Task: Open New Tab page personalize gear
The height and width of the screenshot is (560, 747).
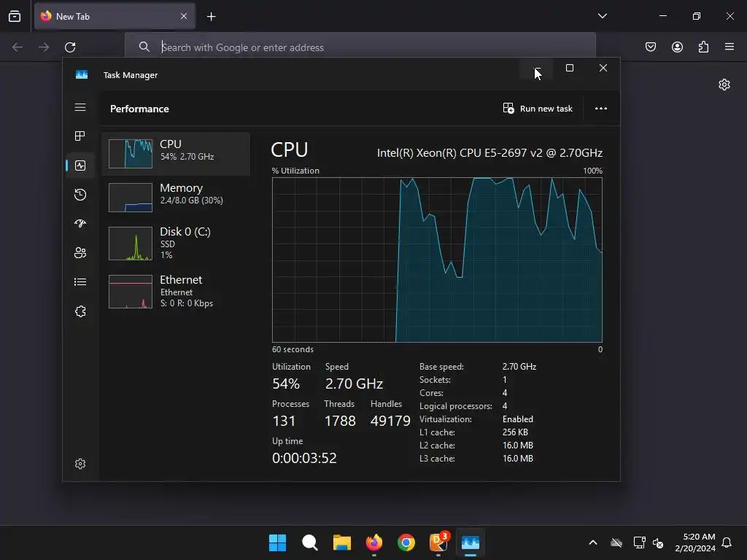Action: (x=724, y=85)
